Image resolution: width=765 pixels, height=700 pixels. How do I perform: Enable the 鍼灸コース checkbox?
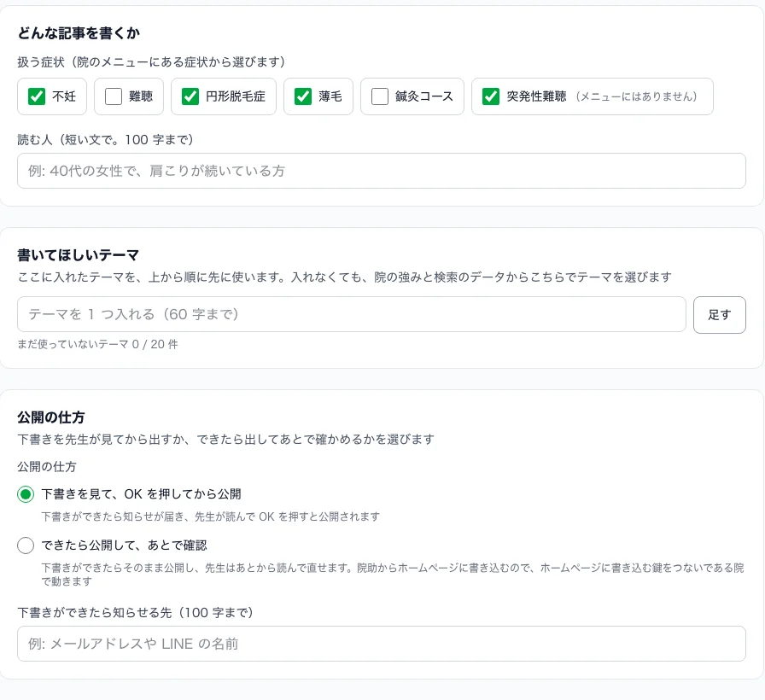(x=380, y=96)
